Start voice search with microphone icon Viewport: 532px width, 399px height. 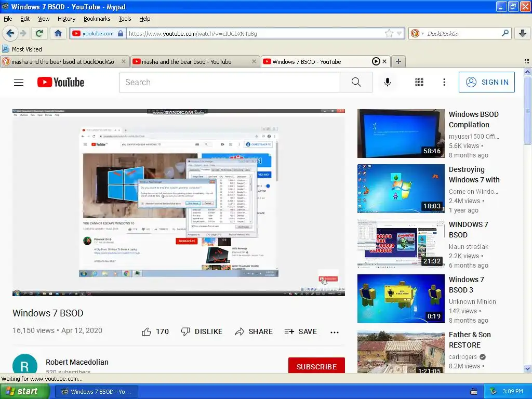coord(388,82)
